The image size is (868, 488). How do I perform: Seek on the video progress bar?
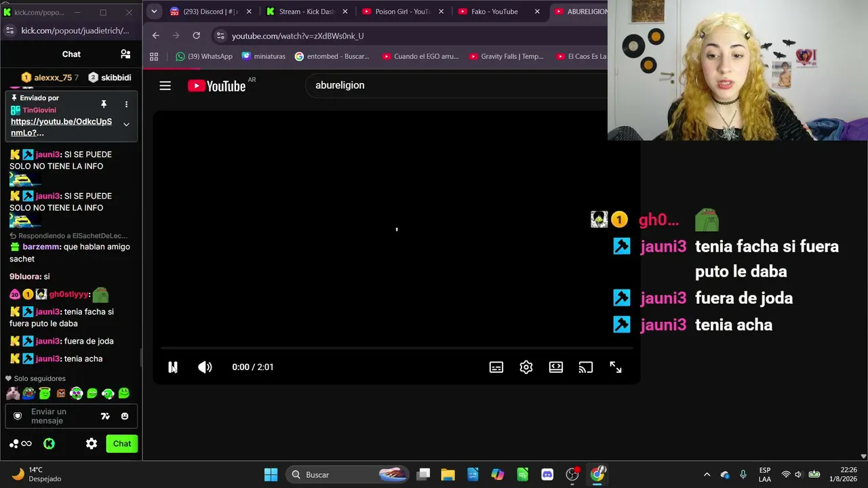(x=397, y=348)
